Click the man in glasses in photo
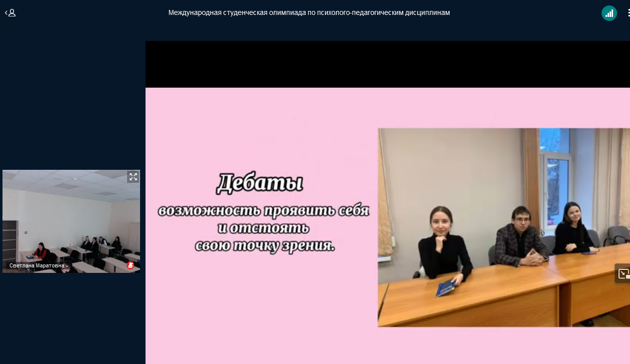630x364 pixels. tap(521, 237)
